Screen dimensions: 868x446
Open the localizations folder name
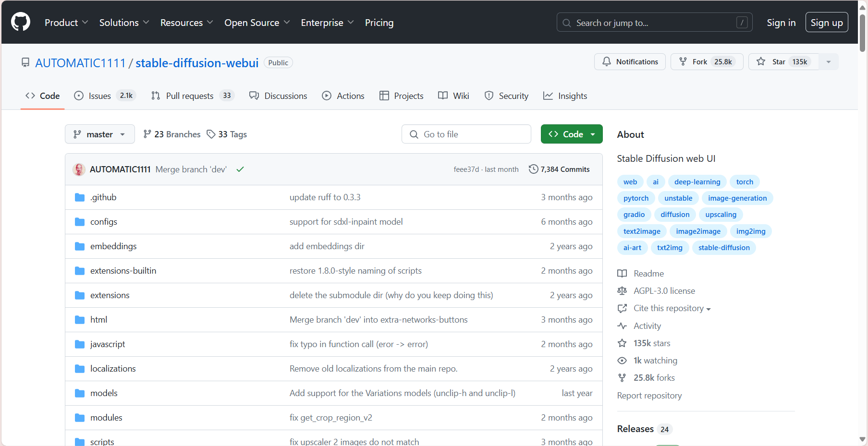pos(113,369)
